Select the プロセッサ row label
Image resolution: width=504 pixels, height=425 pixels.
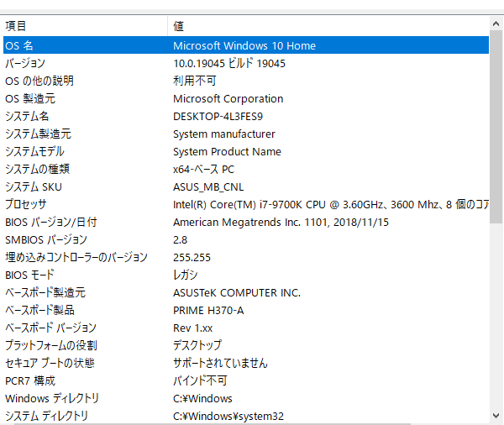click(26, 204)
